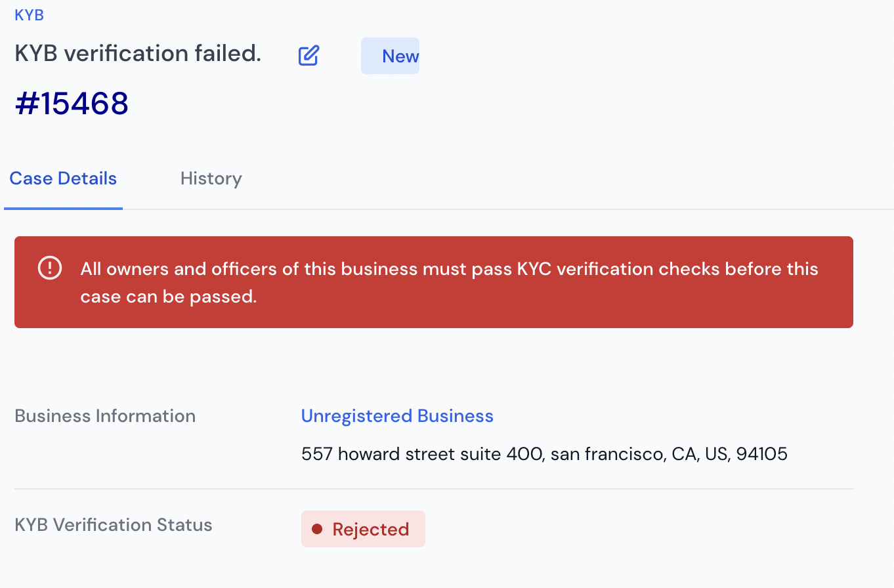894x588 pixels.
Task: Click the Rejected status badge
Action: pyautogui.click(x=363, y=529)
